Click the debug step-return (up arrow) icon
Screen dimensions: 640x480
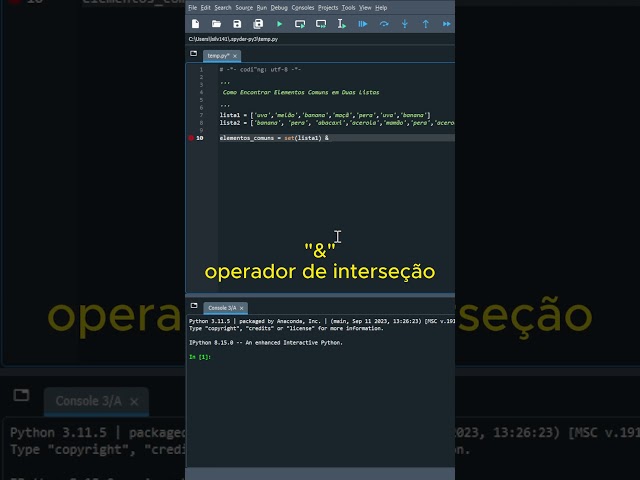pos(426,24)
